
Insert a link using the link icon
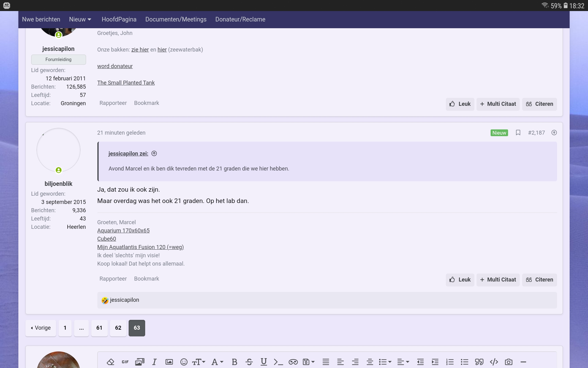293,362
